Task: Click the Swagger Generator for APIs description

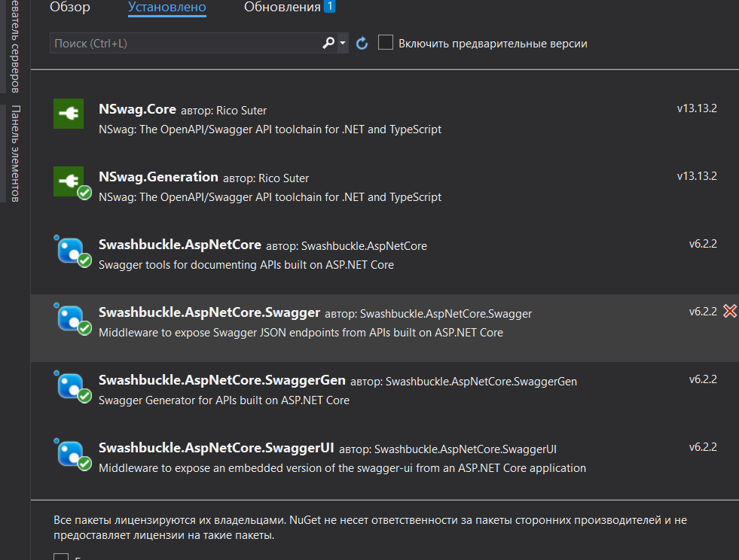Action: pyautogui.click(x=224, y=400)
